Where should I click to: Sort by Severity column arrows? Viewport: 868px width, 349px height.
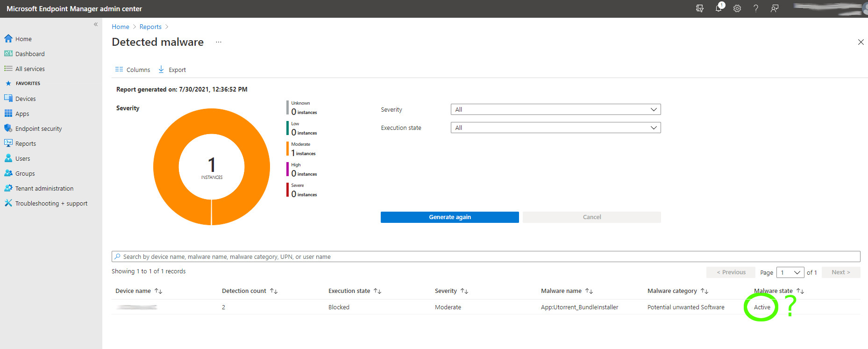point(464,291)
